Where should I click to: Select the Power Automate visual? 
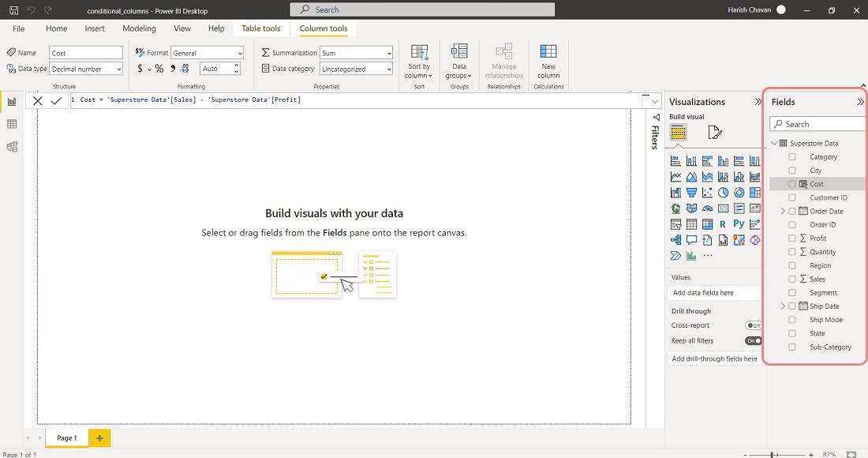675,255
